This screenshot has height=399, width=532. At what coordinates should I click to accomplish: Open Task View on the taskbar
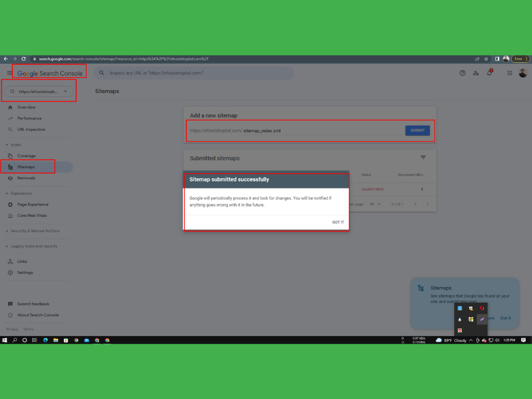pos(35,340)
